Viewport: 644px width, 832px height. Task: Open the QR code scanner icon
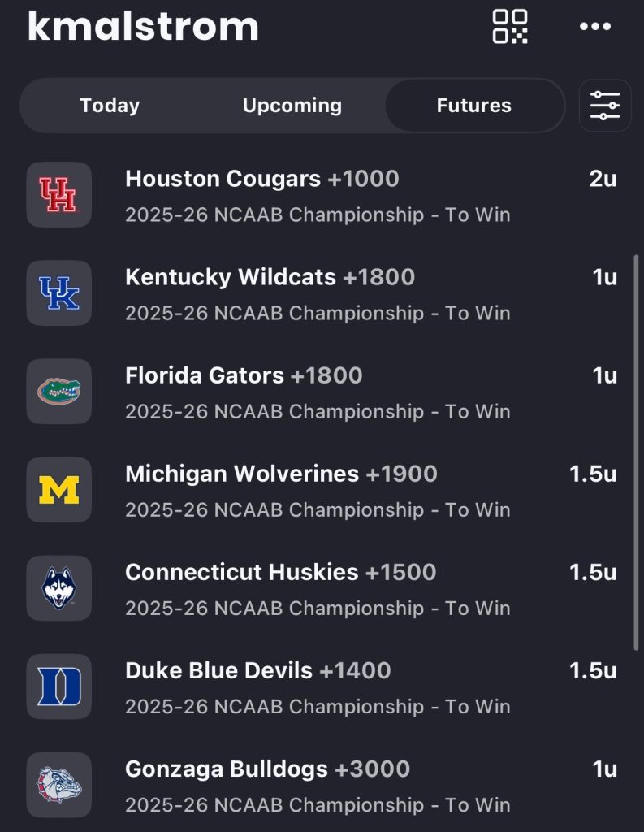coord(510,26)
